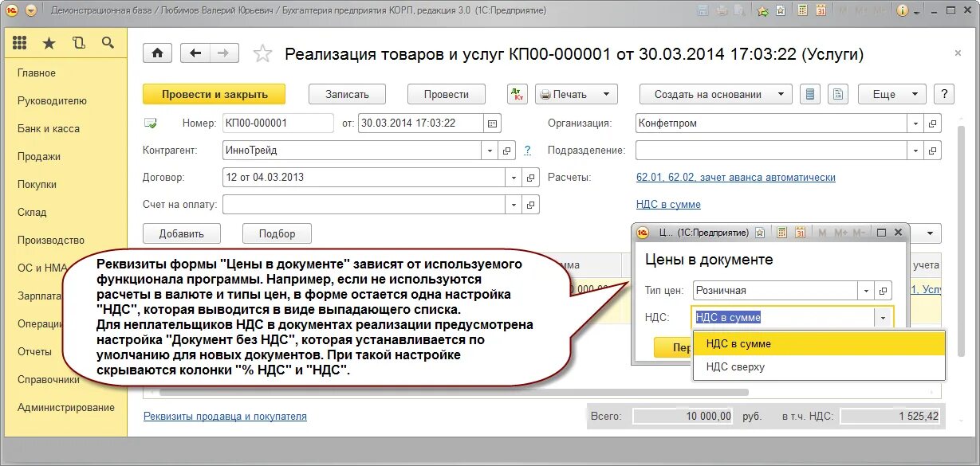The height and width of the screenshot is (466, 980).
Task: Click the horizontal table scrollbar
Action: [455, 392]
